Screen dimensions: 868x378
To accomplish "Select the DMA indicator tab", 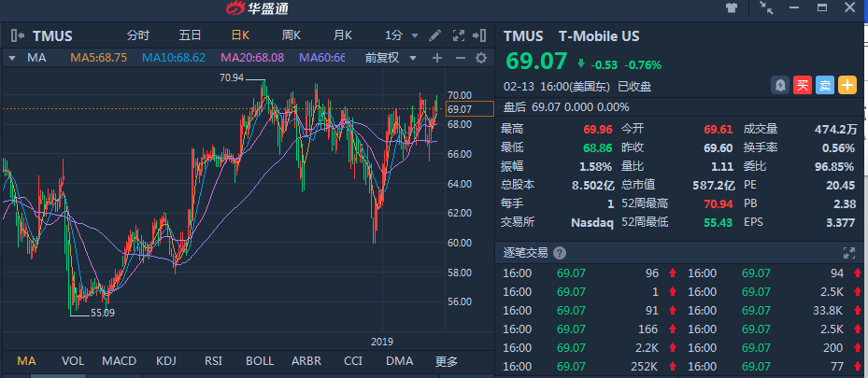I will (x=400, y=361).
